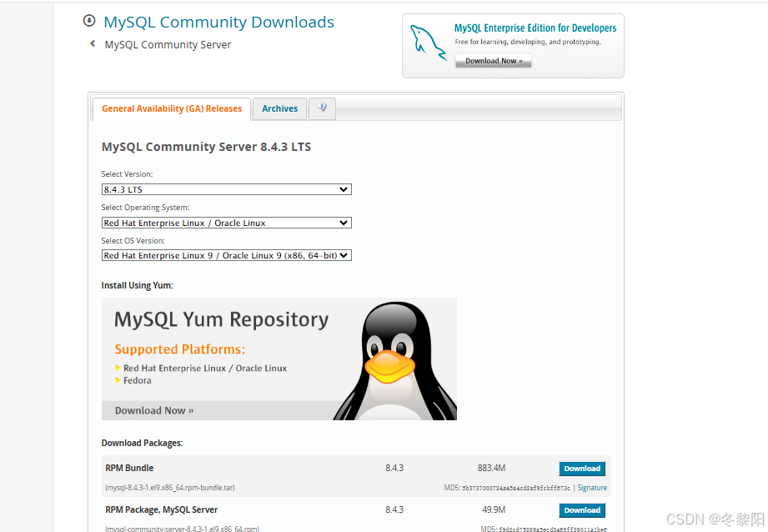
Task: Click the dolphin logo in Enterprise banner
Action: coord(428,43)
